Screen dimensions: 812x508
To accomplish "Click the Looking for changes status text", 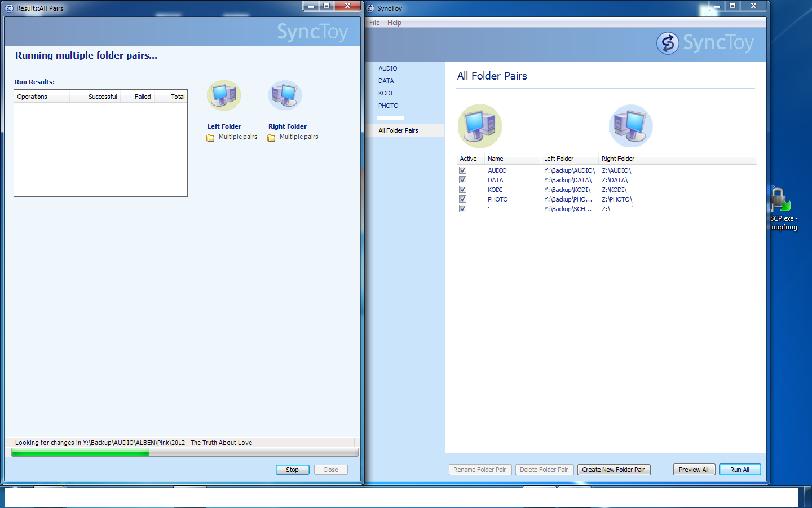I will (x=134, y=443).
